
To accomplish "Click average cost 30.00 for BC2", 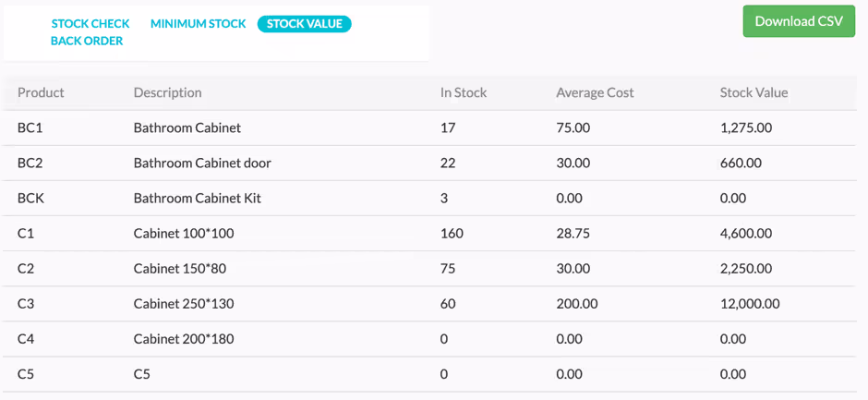I will [573, 164].
